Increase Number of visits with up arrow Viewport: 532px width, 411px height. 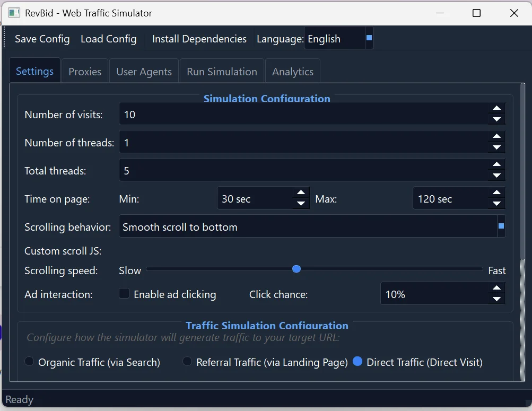pos(496,108)
